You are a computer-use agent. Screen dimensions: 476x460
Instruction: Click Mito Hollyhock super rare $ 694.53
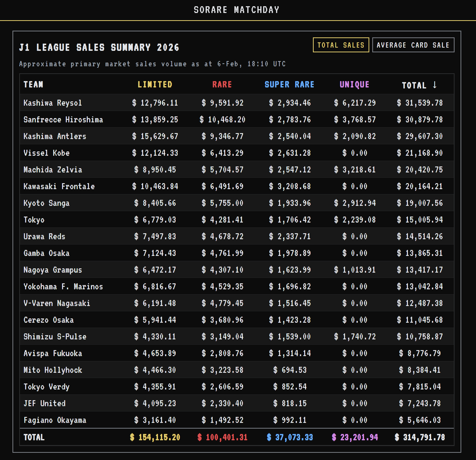coord(290,370)
